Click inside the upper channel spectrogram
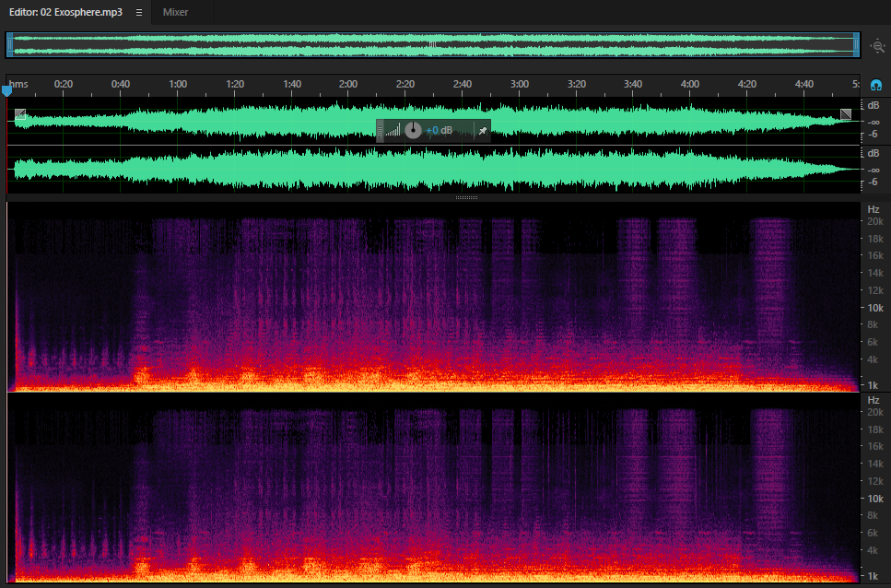 (x=433, y=297)
